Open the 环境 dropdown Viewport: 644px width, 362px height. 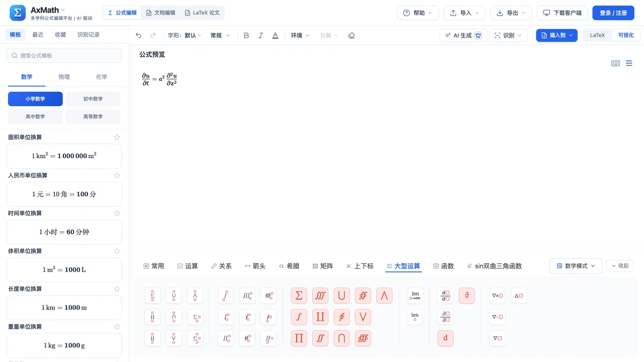pyautogui.click(x=300, y=35)
